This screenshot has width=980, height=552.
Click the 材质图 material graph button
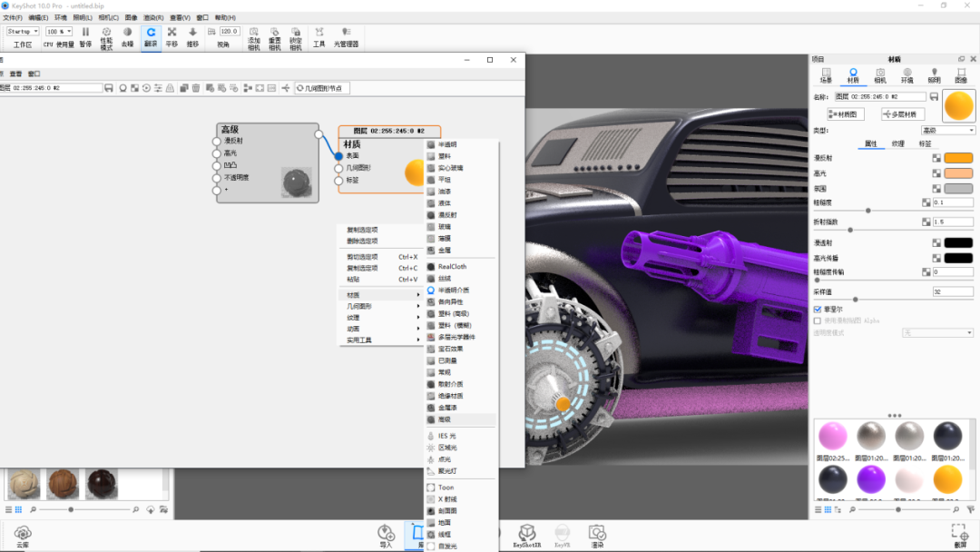[846, 114]
